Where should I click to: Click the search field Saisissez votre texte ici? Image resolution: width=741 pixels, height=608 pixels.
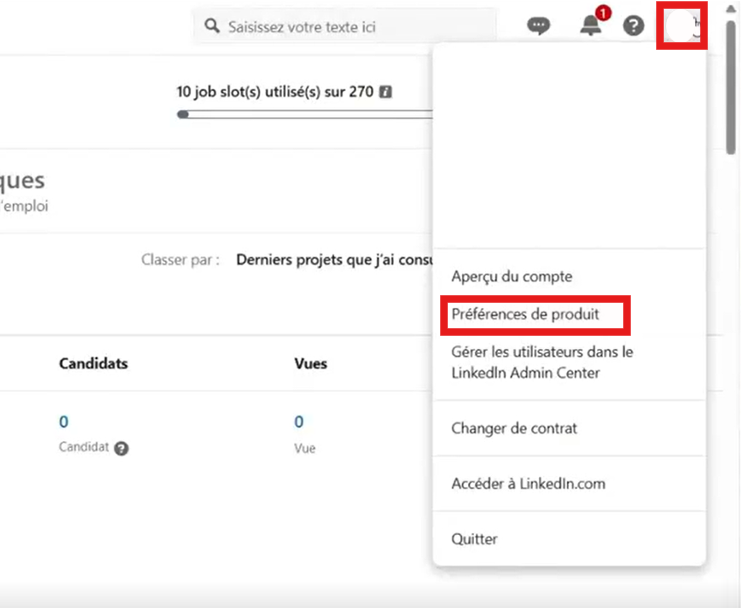(x=345, y=26)
